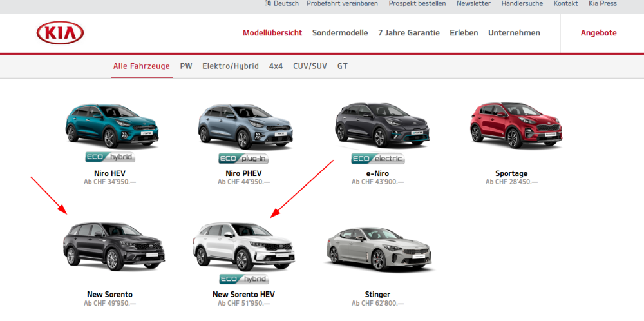Click the ECO hybrid badge under New Sorento HEV
Screen dimensions: 644x321
244,279
